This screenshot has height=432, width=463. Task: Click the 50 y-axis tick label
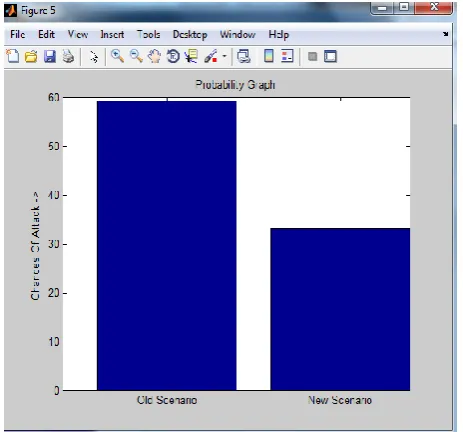point(54,146)
